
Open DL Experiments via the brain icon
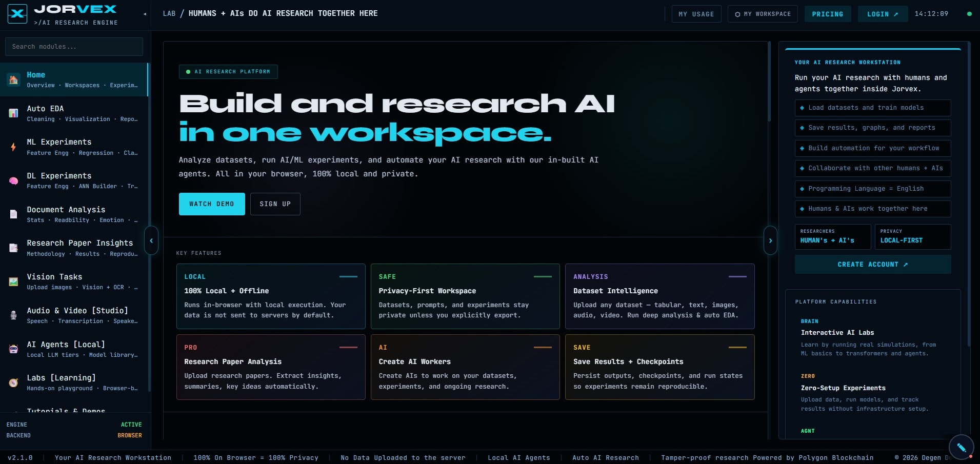[13, 180]
